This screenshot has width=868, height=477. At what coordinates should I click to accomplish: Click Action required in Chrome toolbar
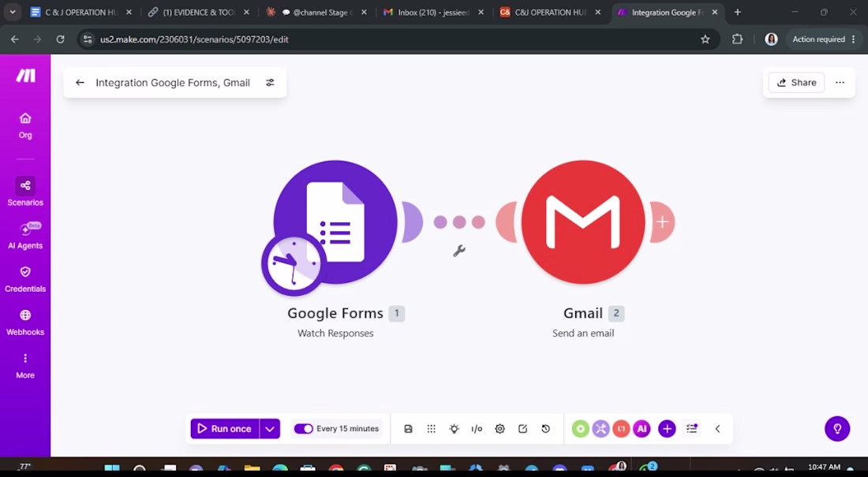(825, 39)
